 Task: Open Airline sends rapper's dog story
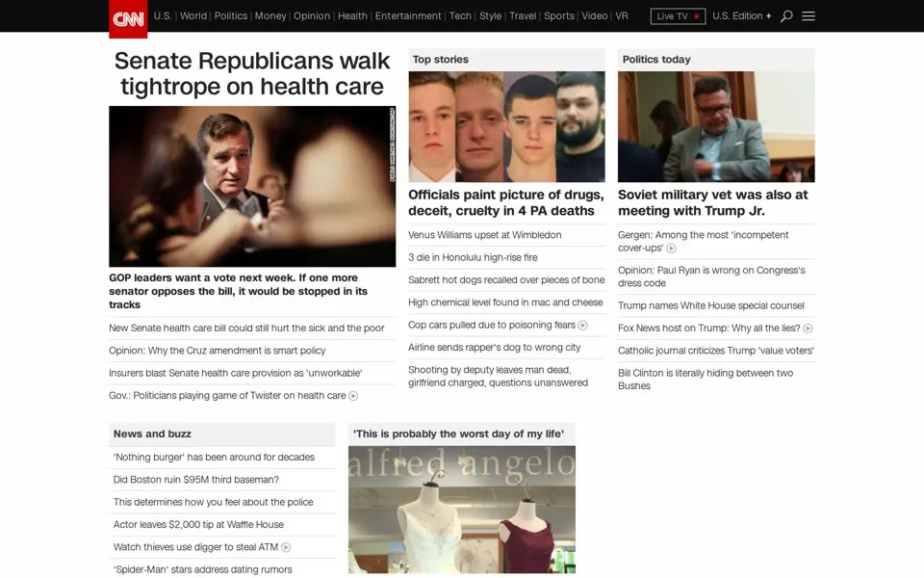coord(495,348)
